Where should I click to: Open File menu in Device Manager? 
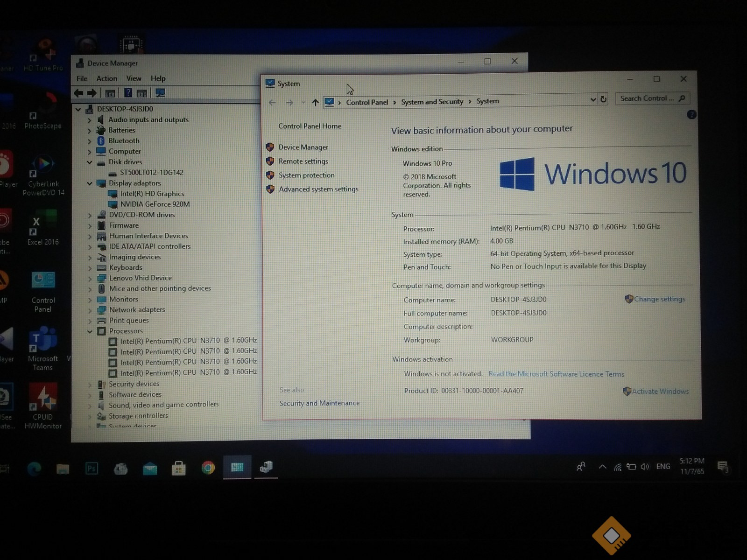click(82, 78)
